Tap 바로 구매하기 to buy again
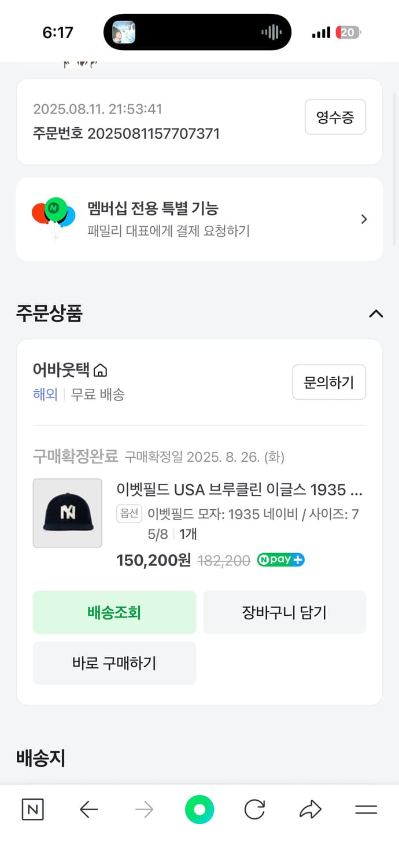The image size is (399, 868). click(x=114, y=663)
